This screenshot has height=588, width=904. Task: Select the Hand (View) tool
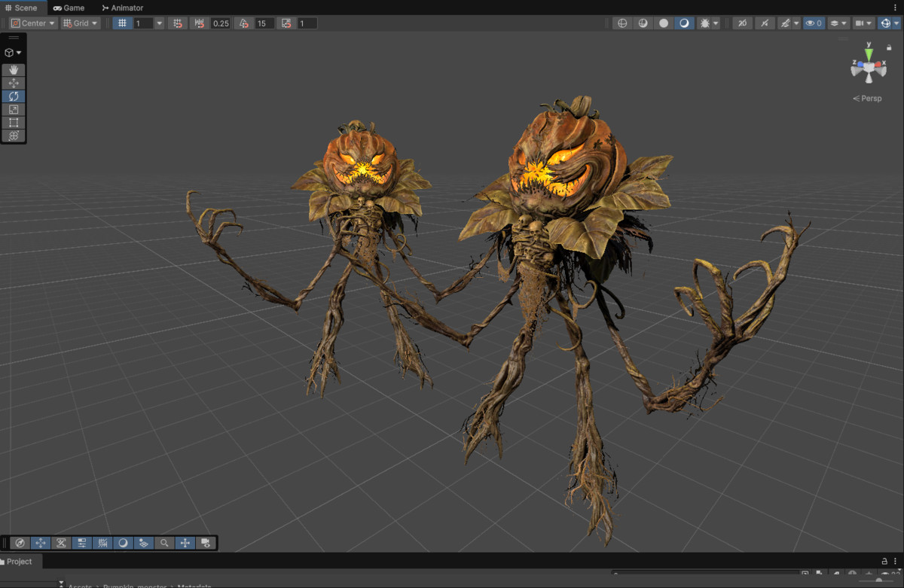[14, 70]
